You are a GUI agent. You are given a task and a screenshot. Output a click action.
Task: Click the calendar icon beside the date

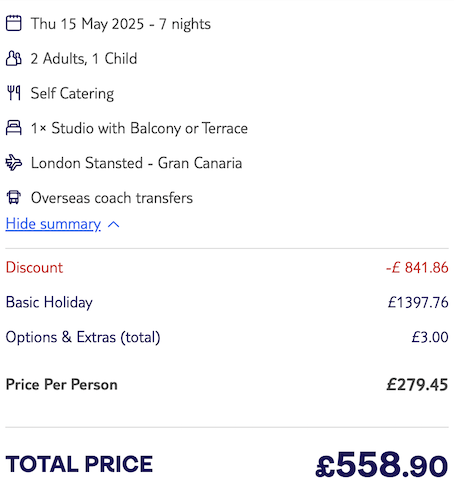point(14,23)
